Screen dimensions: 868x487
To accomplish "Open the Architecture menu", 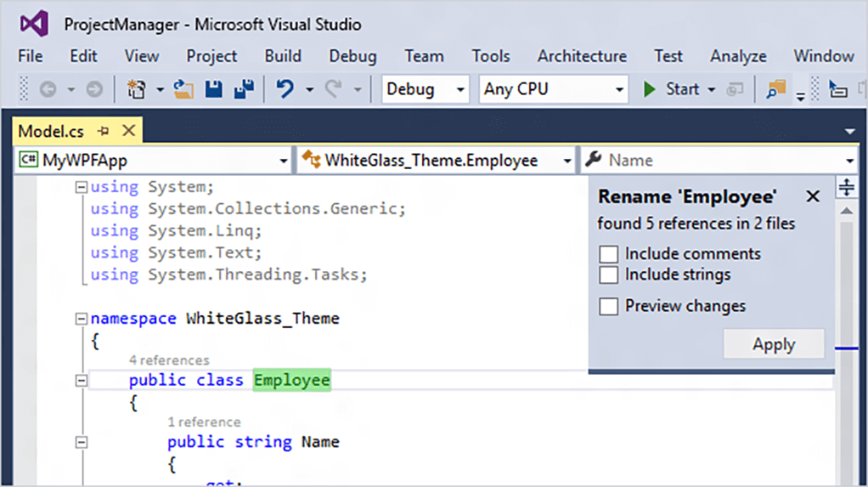I will tap(582, 56).
